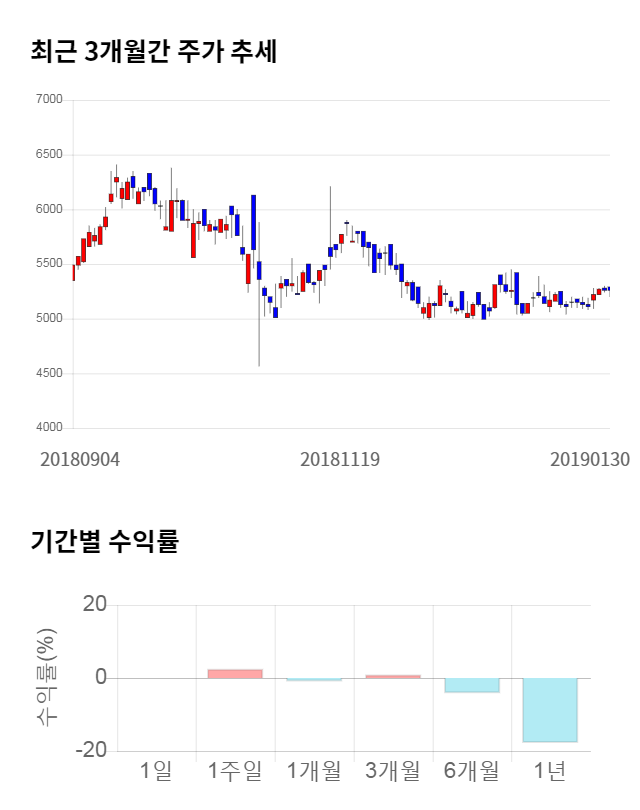Click the 1일 x-axis label

pyautogui.click(x=156, y=771)
